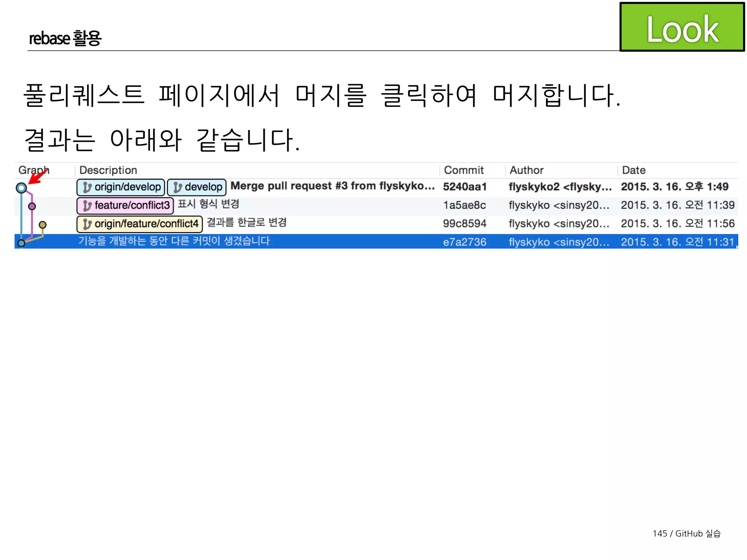Select the purple commit node in the graph
Screen dimensions: 747x560
click(x=32, y=206)
